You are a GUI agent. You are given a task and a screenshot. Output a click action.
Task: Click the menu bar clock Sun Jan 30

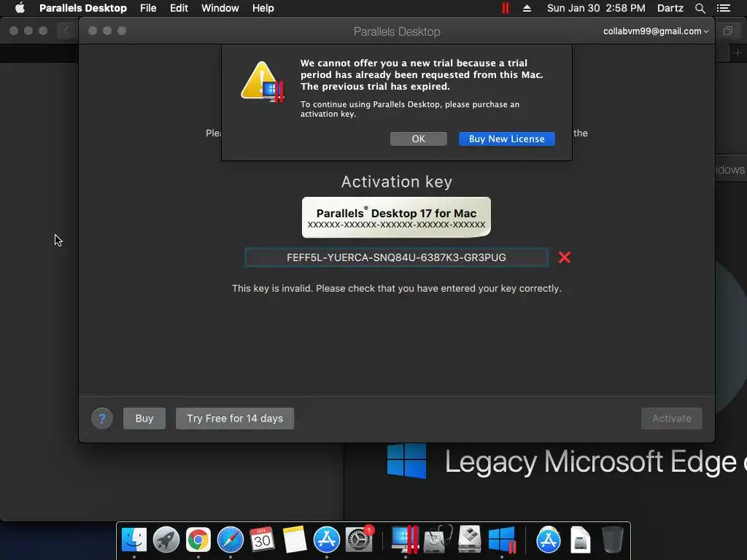(596, 8)
